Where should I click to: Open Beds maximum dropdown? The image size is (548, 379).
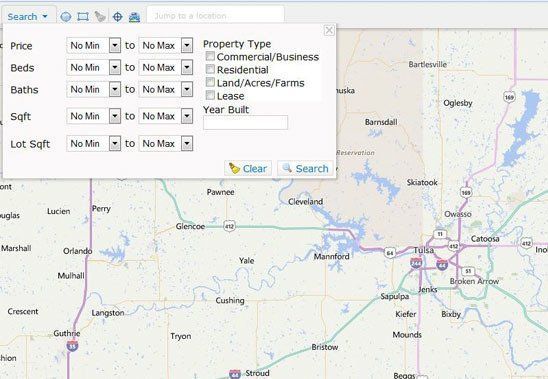point(166,67)
